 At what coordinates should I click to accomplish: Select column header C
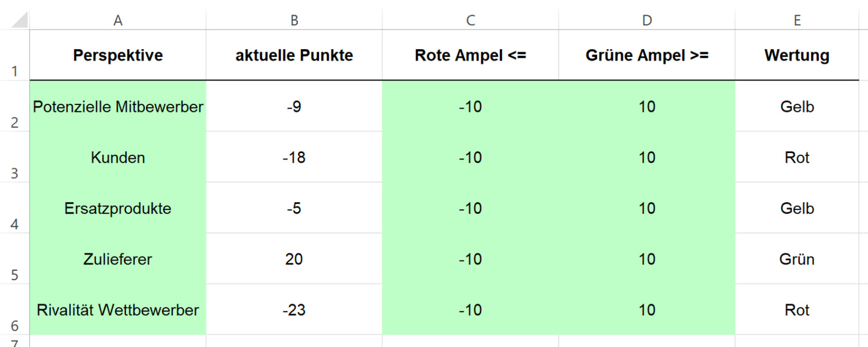click(x=470, y=19)
